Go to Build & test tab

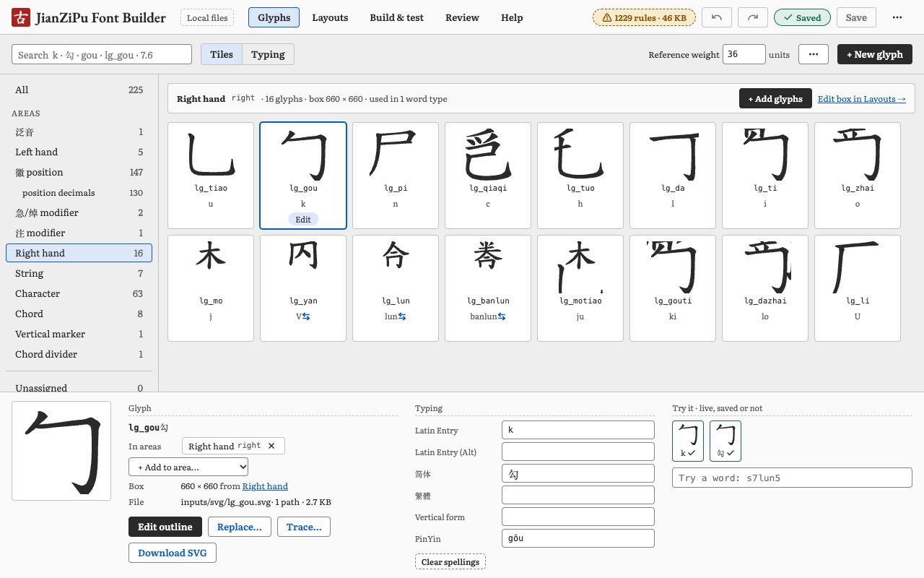point(396,18)
